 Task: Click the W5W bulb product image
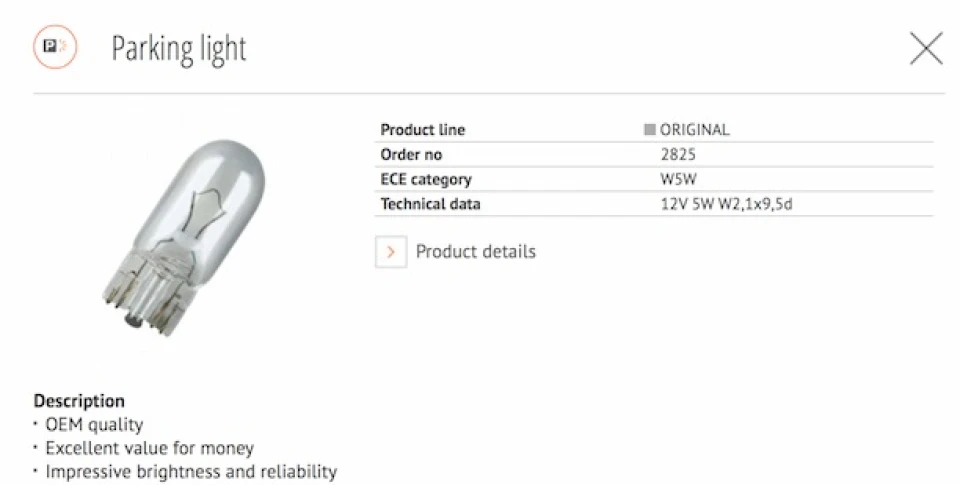[184, 238]
